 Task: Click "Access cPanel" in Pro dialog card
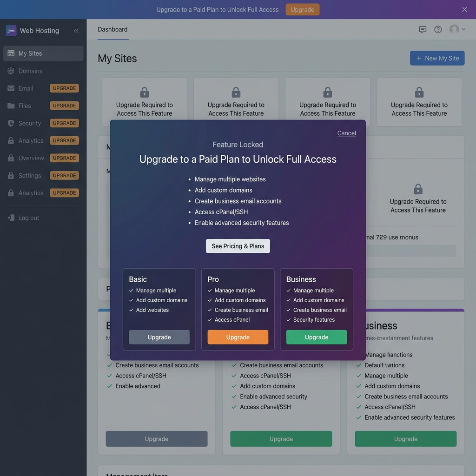[x=232, y=320]
